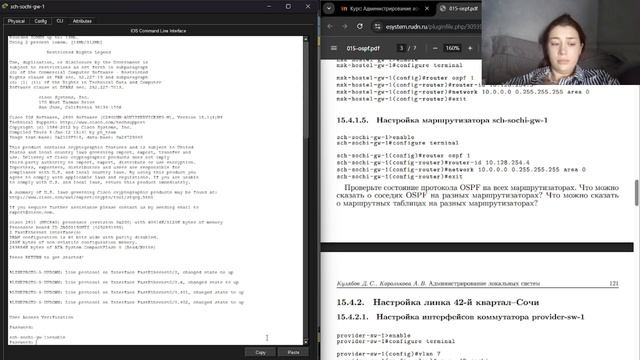Open the CLI tab
The height and width of the screenshot is (360, 640).
tap(60, 21)
